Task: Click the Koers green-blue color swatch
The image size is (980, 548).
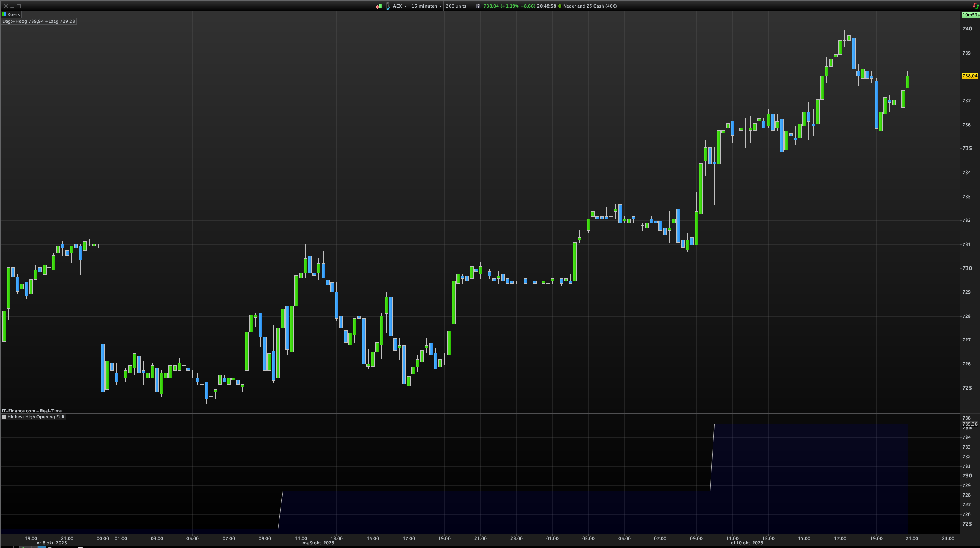Action: coord(4,14)
